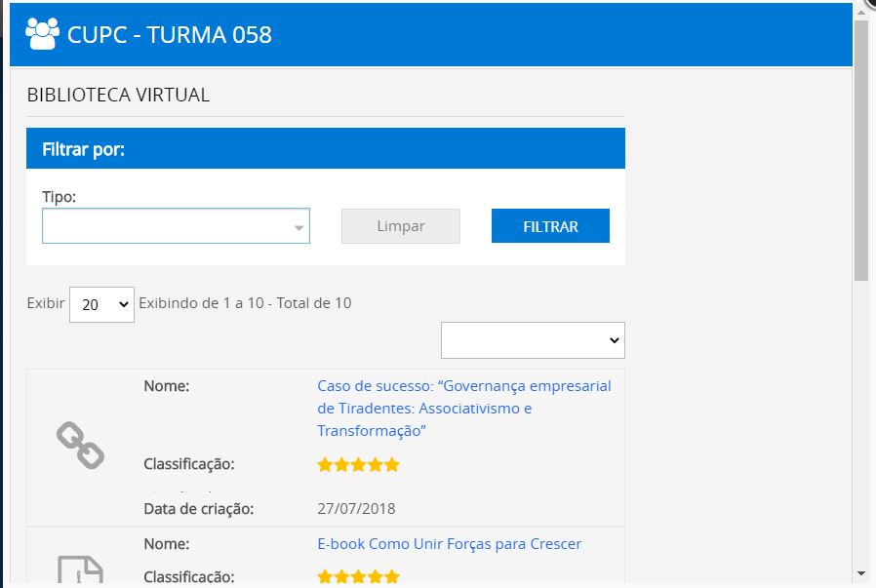Click the CUPC - TURMA 058 header title
This screenshot has width=876, height=588.
[x=170, y=35]
